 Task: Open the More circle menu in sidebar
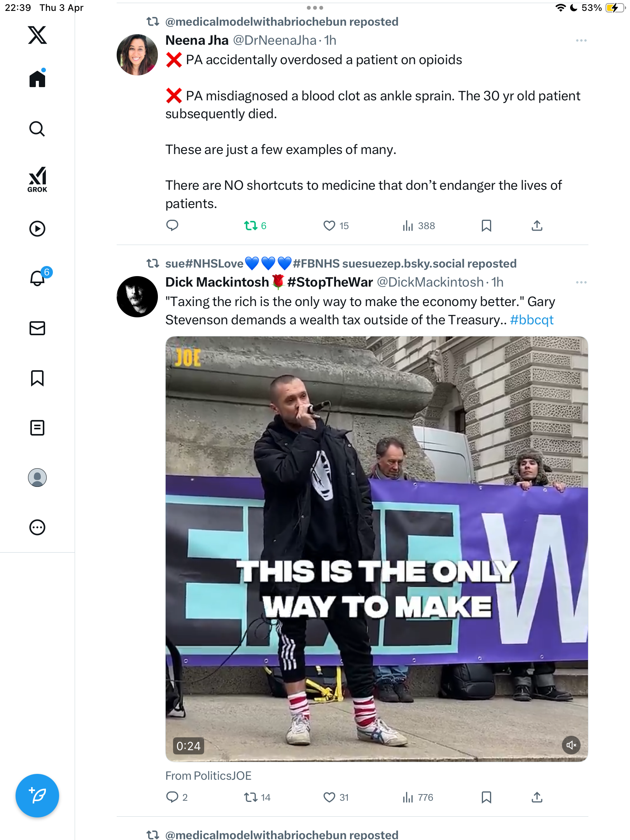click(x=37, y=527)
